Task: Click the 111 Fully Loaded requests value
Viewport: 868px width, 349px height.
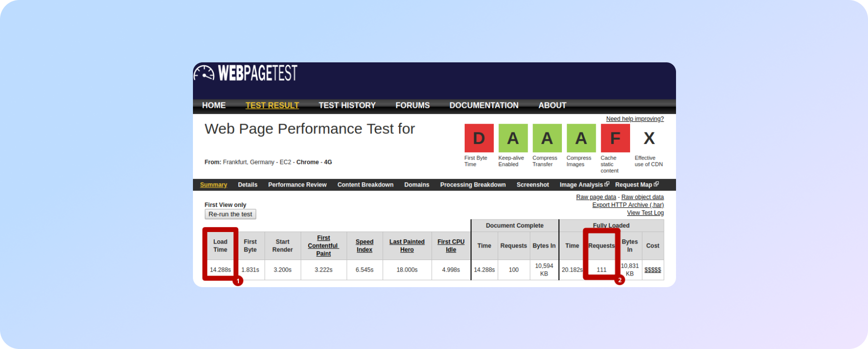Action: (602, 270)
